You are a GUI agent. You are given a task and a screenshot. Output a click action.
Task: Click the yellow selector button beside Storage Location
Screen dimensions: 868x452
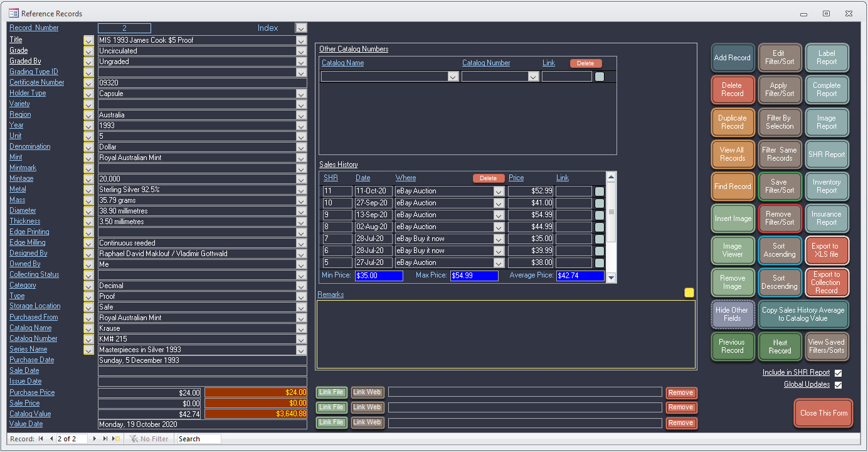point(88,307)
